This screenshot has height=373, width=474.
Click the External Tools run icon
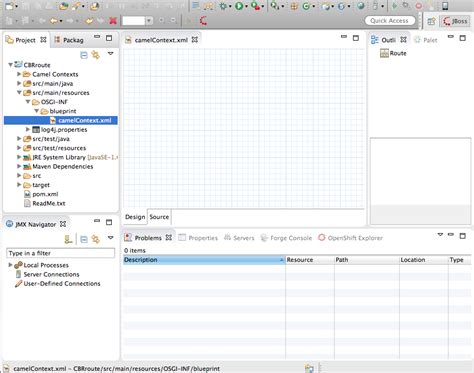[x=274, y=6]
